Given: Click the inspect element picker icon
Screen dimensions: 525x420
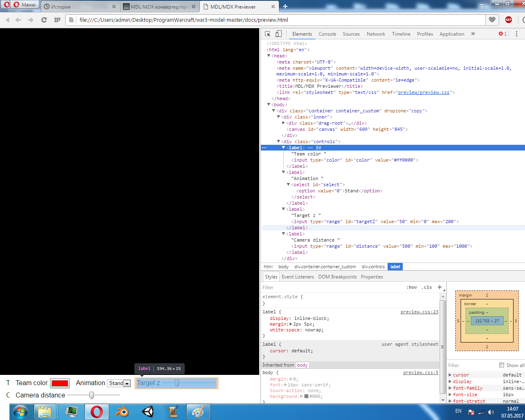Looking at the screenshot, I should pyautogui.click(x=268, y=34).
